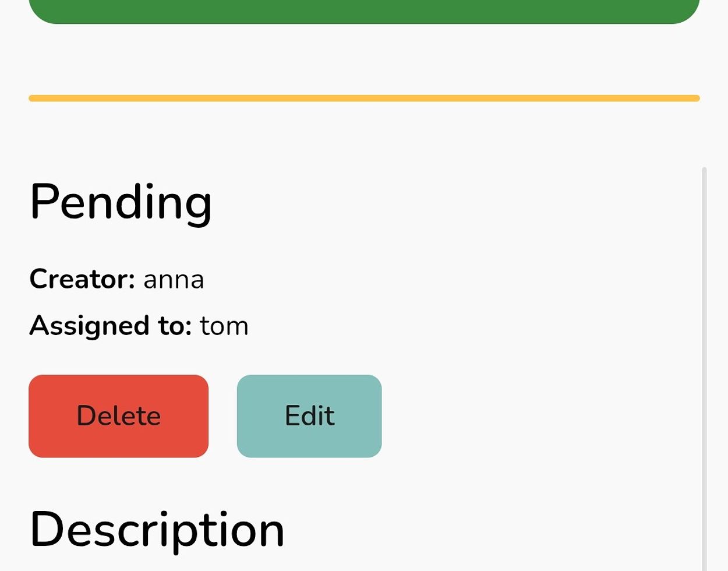Viewport: 728px width, 571px height.
Task: Modify the task created by anna
Action: (x=309, y=416)
